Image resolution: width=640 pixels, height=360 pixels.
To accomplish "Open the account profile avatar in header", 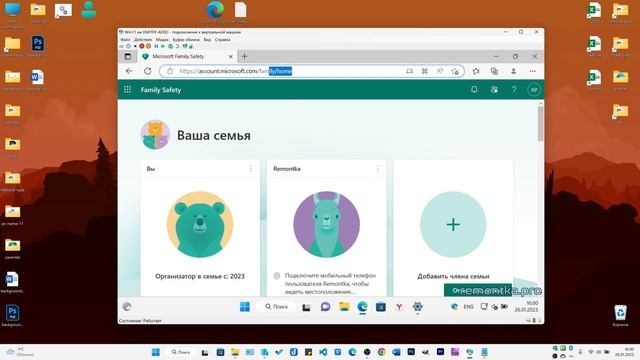I will click(534, 90).
